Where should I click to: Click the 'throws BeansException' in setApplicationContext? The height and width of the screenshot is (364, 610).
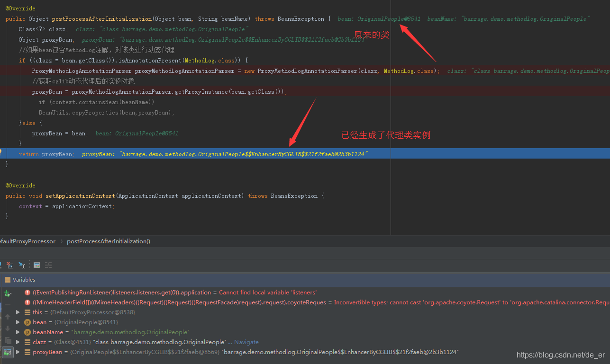coord(283,195)
